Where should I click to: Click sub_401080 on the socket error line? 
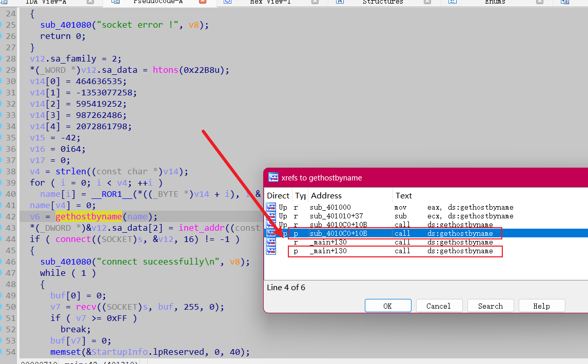66,25
